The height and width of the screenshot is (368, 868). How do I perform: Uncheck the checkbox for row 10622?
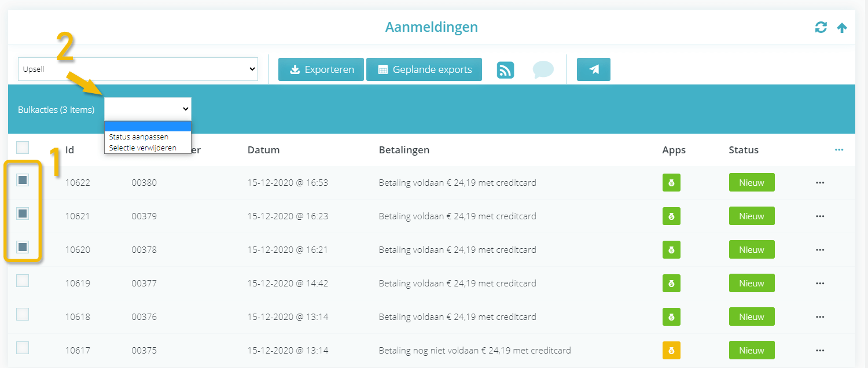pyautogui.click(x=23, y=180)
